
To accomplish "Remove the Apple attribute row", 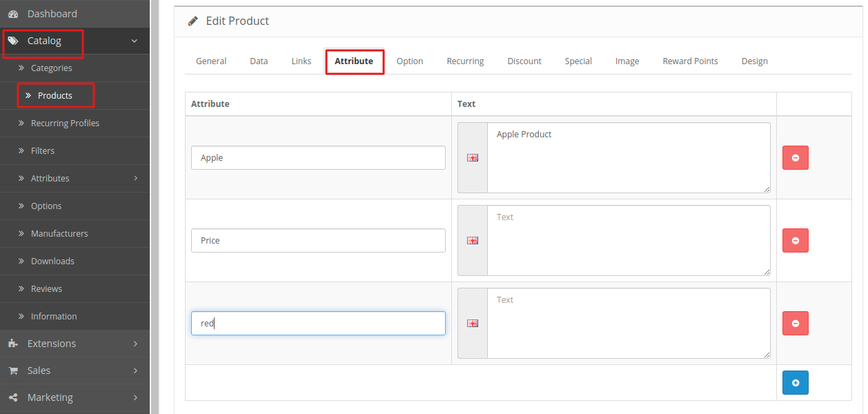I will [x=795, y=158].
